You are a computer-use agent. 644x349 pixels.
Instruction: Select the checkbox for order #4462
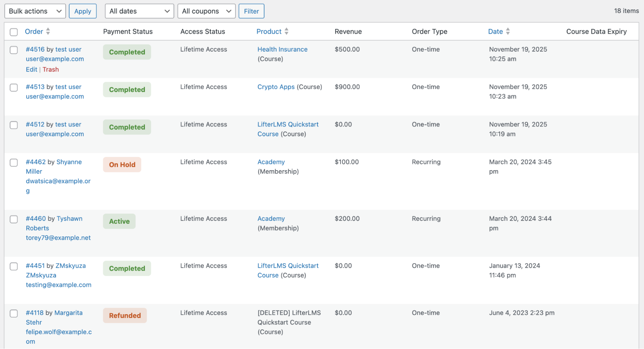pyautogui.click(x=14, y=162)
